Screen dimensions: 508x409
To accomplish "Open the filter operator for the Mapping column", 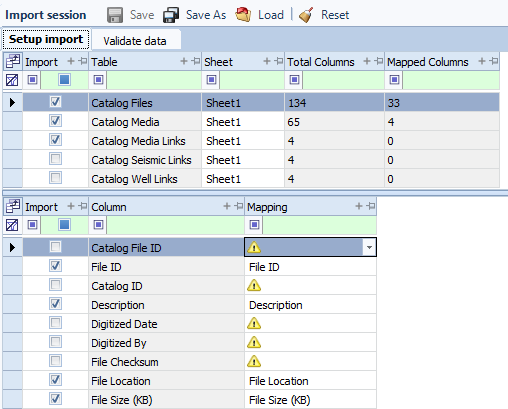I will tap(254, 225).
